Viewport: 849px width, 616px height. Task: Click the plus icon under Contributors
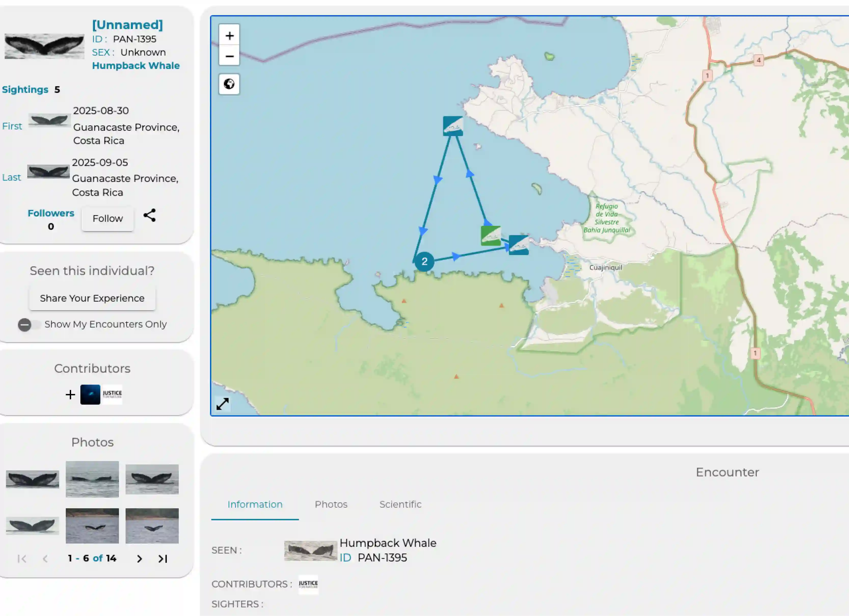coord(70,394)
